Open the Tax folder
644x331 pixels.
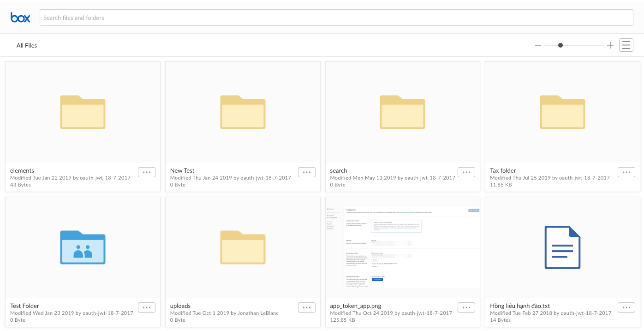562,112
